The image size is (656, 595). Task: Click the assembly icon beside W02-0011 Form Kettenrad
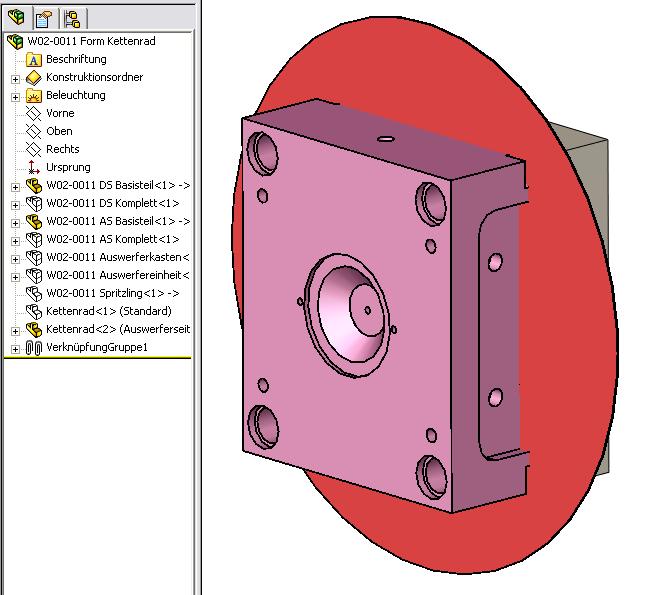(x=15, y=41)
